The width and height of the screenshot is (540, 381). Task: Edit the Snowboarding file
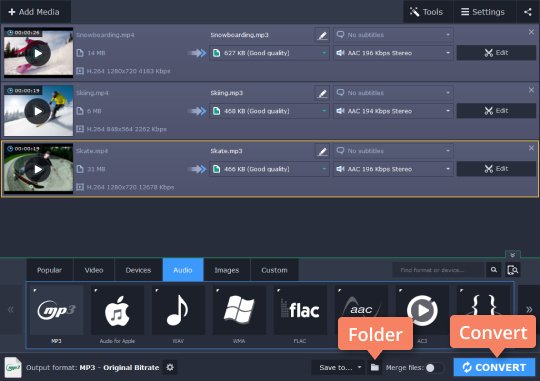click(496, 53)
